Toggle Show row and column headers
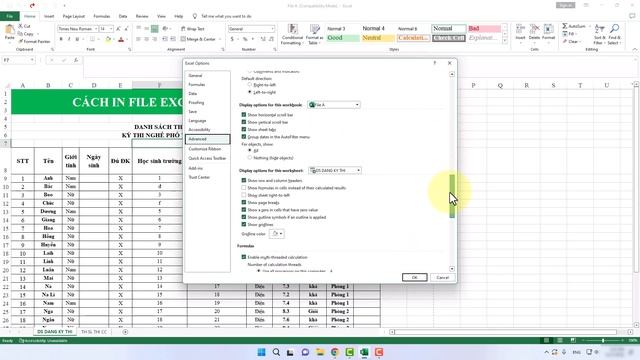Image resolution: width=640 pixels, height=360 pixels. click(244, 180)
